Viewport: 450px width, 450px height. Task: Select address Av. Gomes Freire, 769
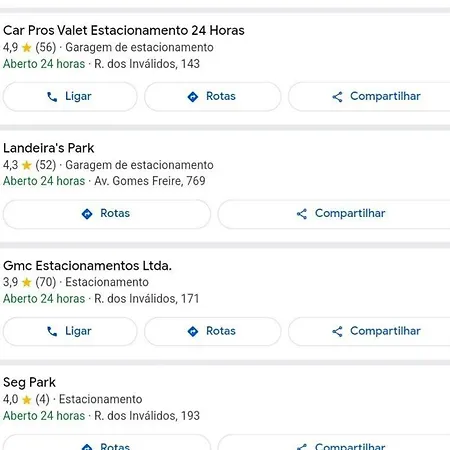(150, 181)
